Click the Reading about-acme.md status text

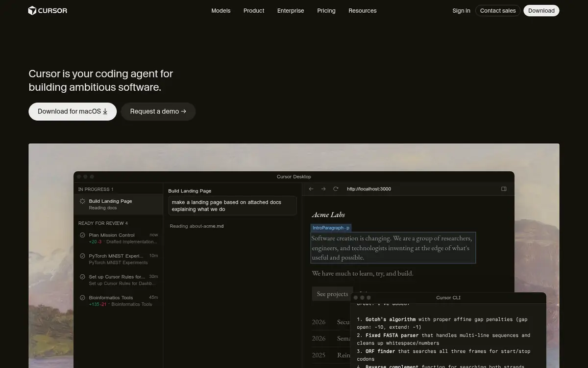(x=196, y=226)
